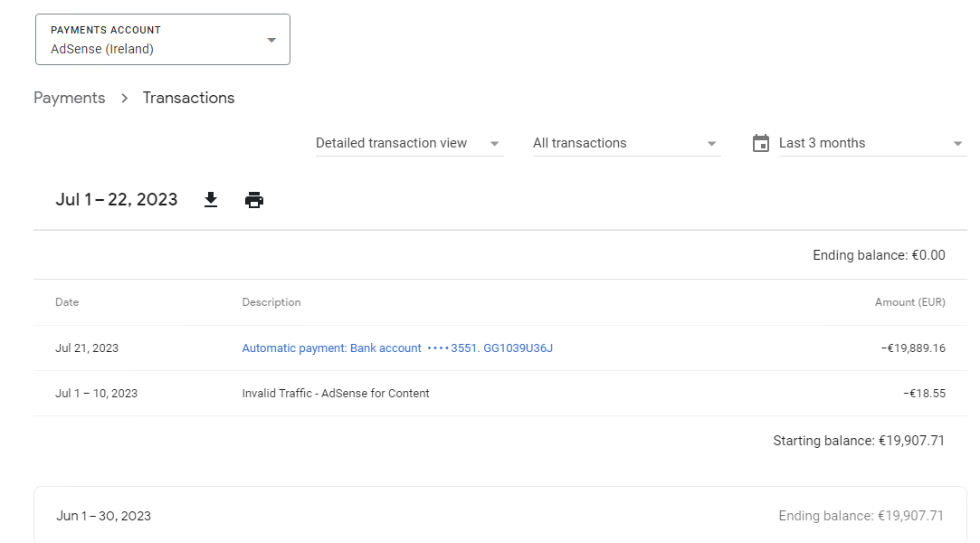The image size is (980, 543).
Task: Click the Payments Account dropdown arrow
Action: pos(271,40)
